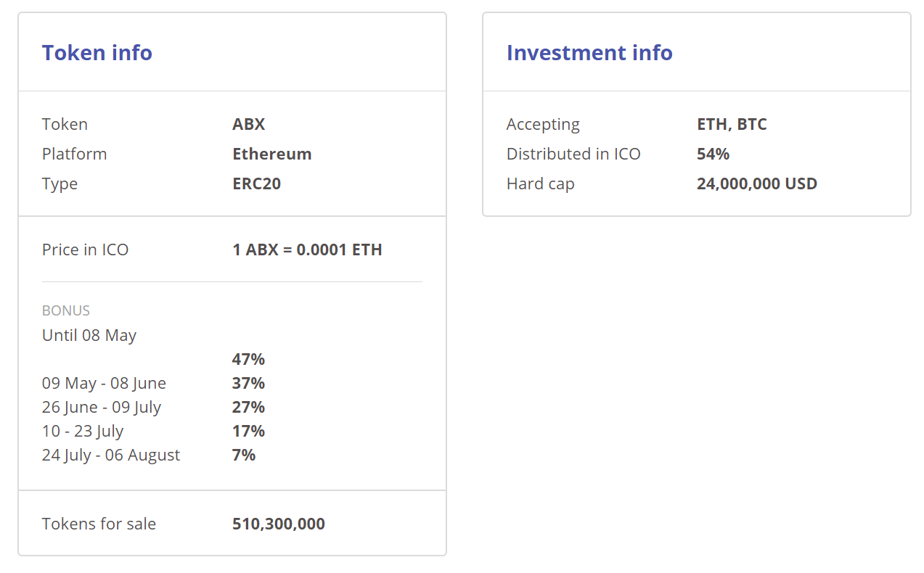Click the Hard cap label
The width and height of the screenshot is (924, 573).
pos(541,184)
